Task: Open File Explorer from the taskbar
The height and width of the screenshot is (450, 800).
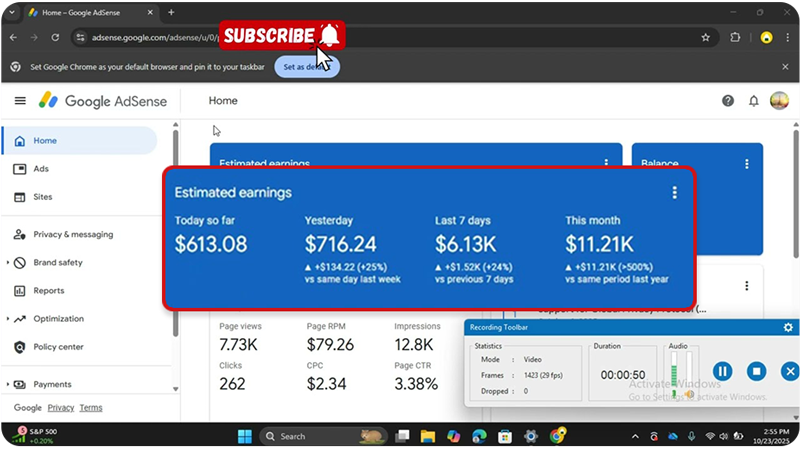Action: tap(428, 436)
